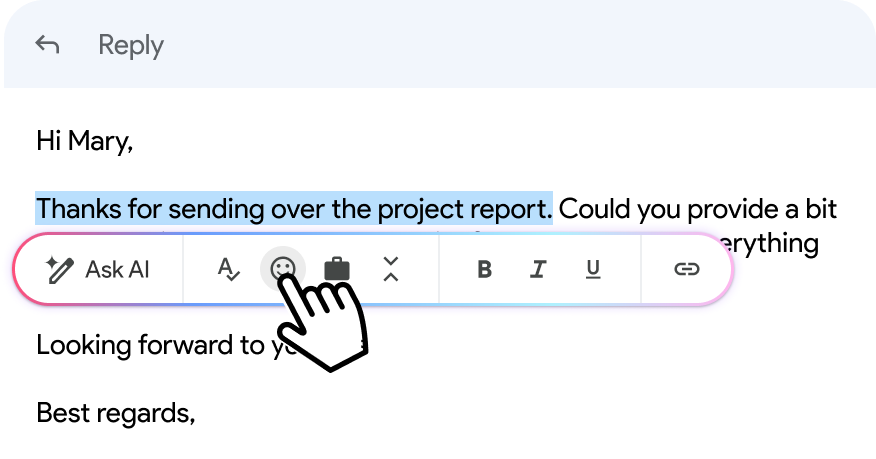Click the word "Thanks" in the highlighted sentence
The height and width of the screenshot is (459, 876).
(x=78, y=210)
